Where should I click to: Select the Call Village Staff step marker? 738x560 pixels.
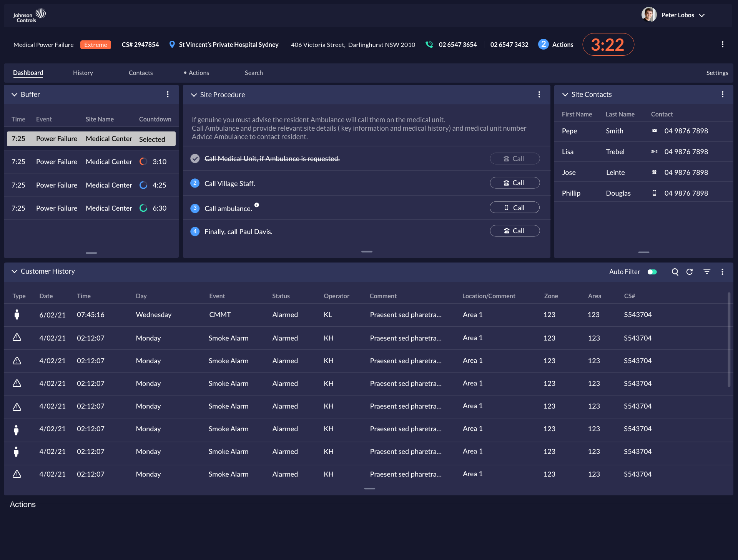coord(195,183)
